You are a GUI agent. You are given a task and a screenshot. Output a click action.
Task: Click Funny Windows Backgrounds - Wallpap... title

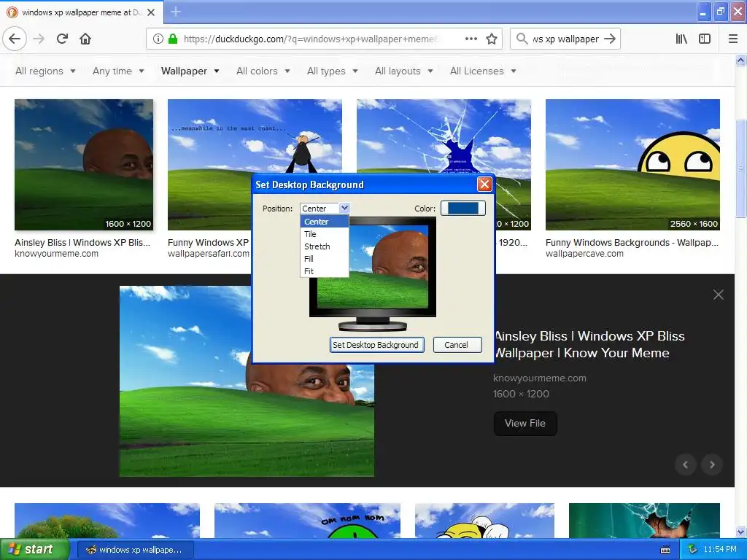632,242
